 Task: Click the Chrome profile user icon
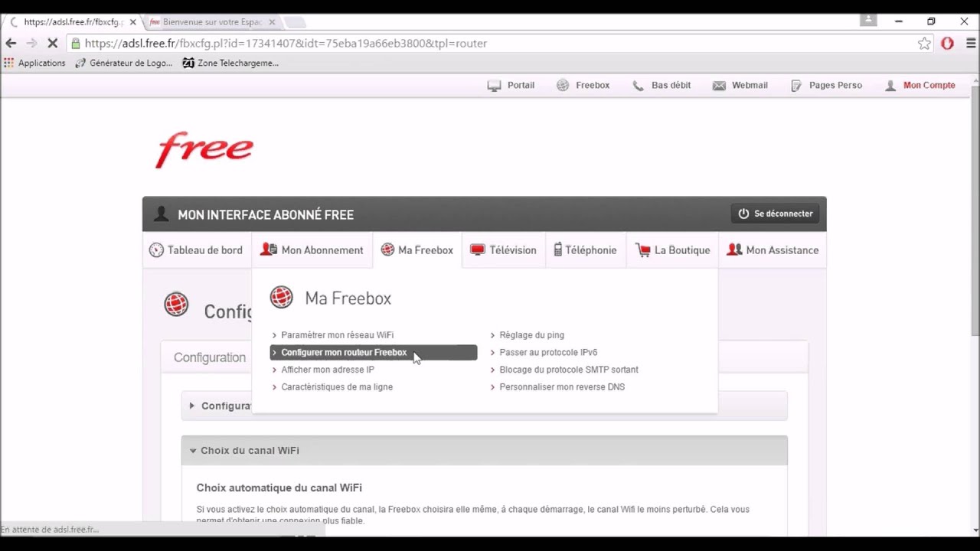[x=868, y=21]
